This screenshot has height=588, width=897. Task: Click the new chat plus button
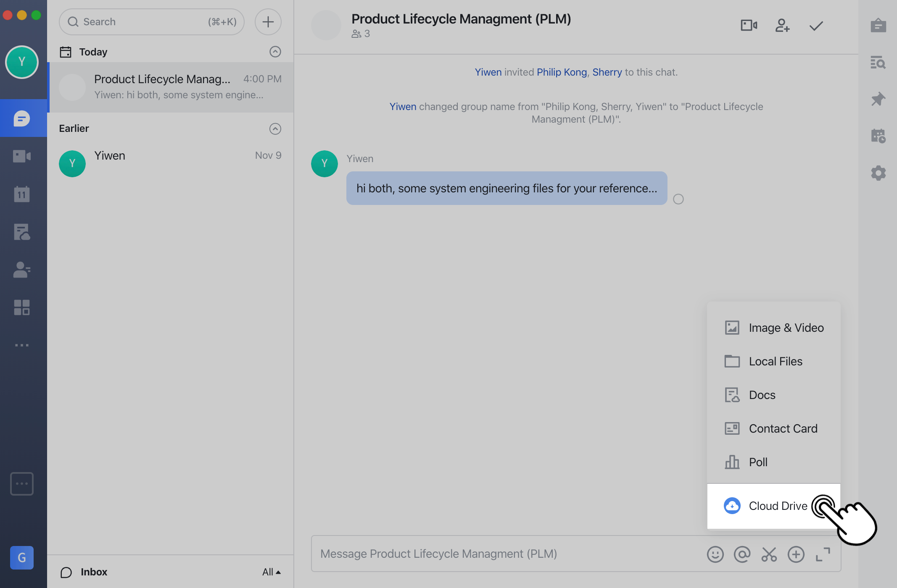tap(268, 22)
